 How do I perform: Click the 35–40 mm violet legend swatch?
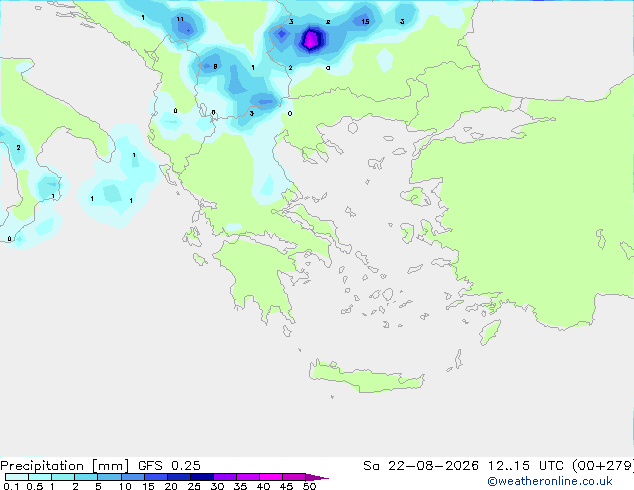click(x=247, y=477)
